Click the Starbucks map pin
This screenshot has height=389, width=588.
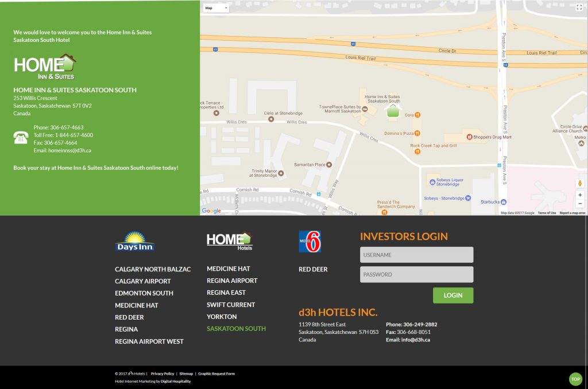point(504,201)
